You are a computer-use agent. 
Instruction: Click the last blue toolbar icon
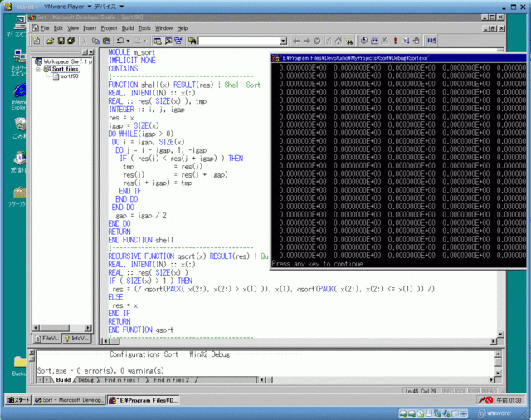[431, 41]
